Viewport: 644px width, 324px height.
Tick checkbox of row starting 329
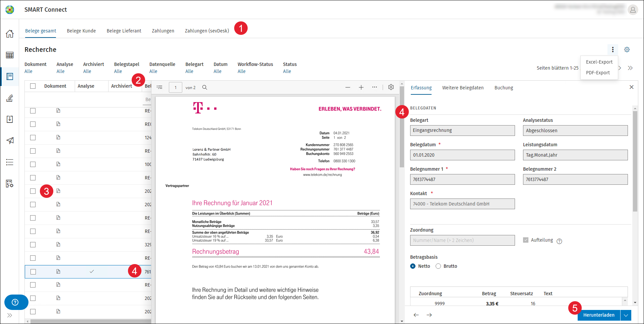[33, 245]
